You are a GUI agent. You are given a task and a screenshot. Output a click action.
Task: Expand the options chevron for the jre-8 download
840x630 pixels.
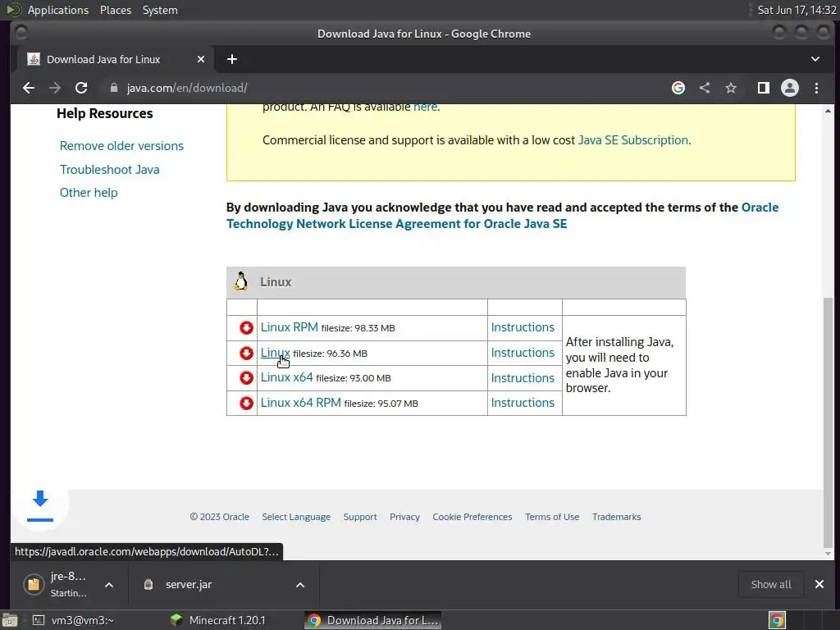tap(109, 585)
